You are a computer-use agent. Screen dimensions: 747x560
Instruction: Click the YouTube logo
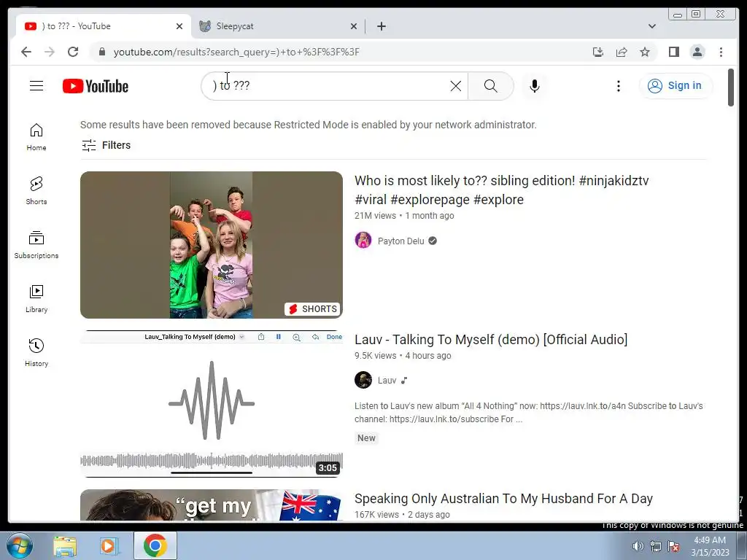96,86
